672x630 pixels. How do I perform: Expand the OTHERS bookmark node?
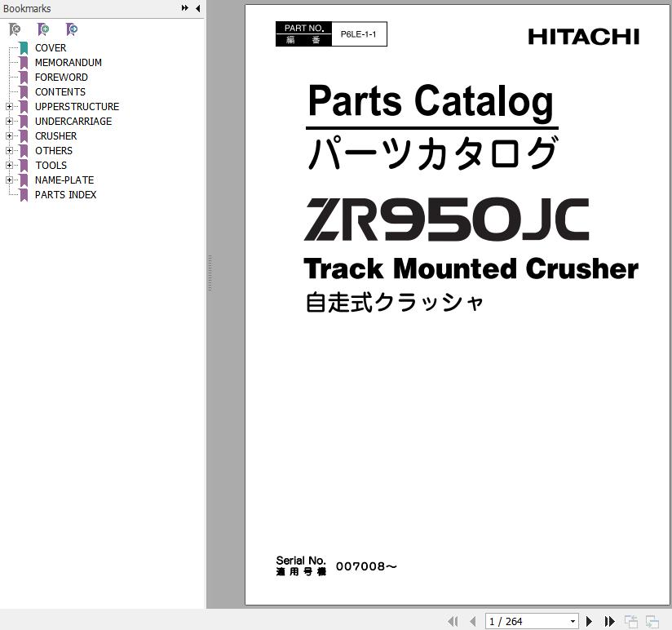[x=9, y=150]
